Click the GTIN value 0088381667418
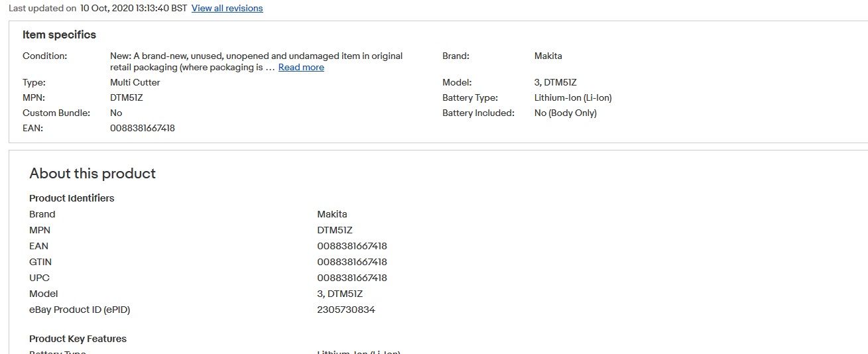The height and width of the screenshot is (354, 868). click(352, 263)
